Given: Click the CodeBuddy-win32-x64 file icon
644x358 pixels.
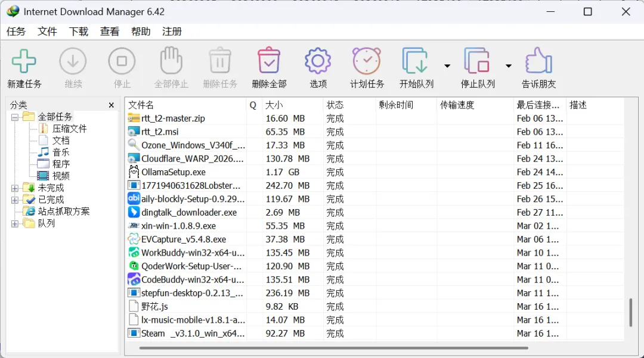Looking at the screenshot, I should (134, 279).
